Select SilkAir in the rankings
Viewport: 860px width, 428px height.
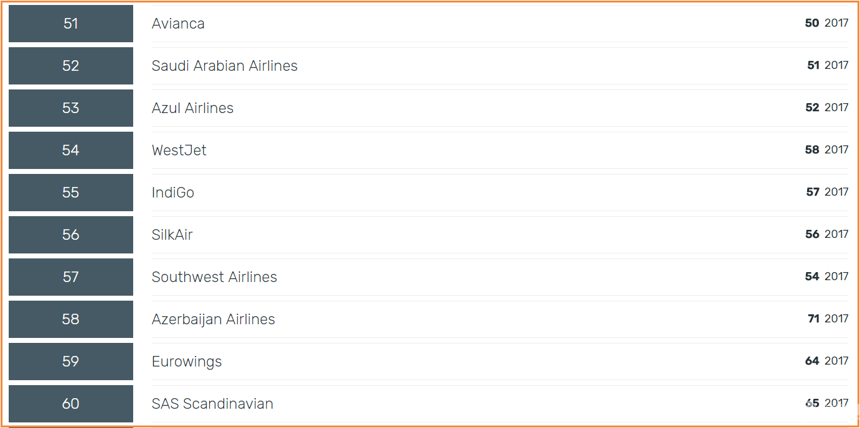(172, 235)
